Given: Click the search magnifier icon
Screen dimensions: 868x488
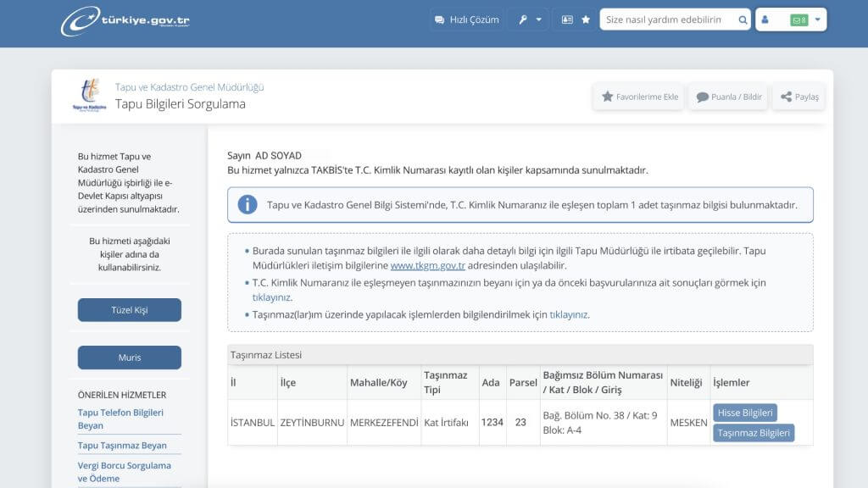Looking at the screenshot, I should tap(743, 20).
